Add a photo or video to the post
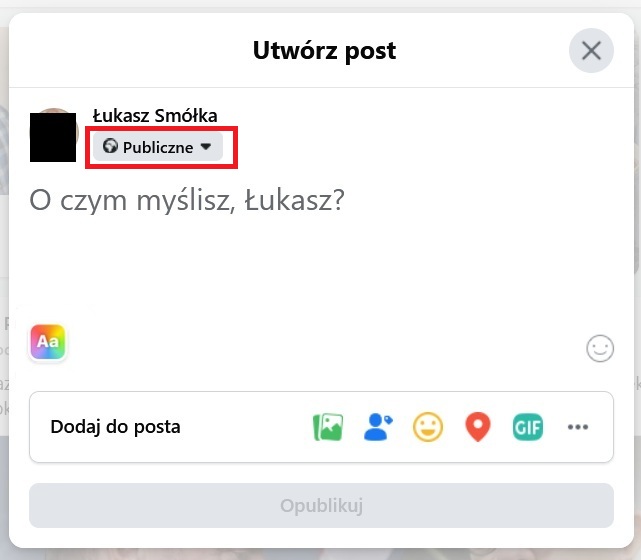Screen dimensions: 641x560 (328, 427)
